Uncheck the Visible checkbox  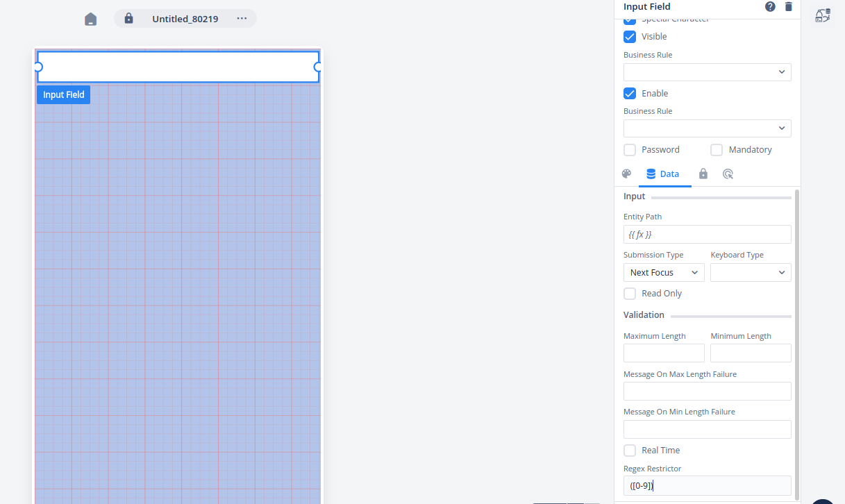click(630, 37)
